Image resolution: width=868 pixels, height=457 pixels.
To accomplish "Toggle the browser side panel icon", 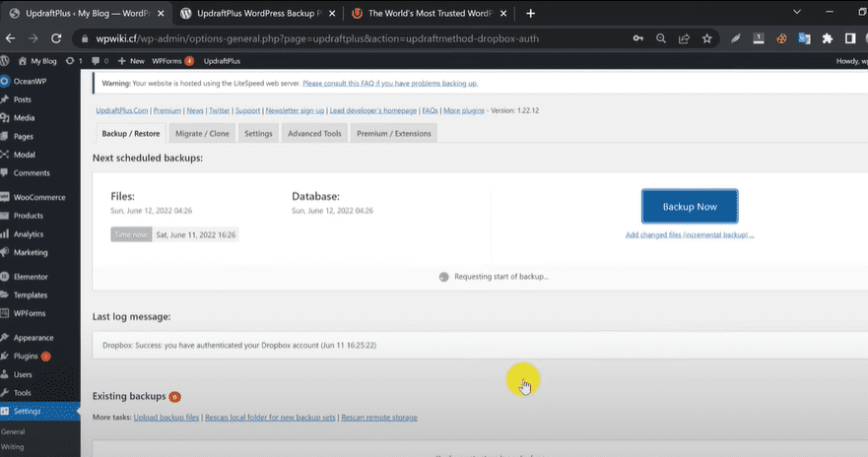I will click(850, 38).
